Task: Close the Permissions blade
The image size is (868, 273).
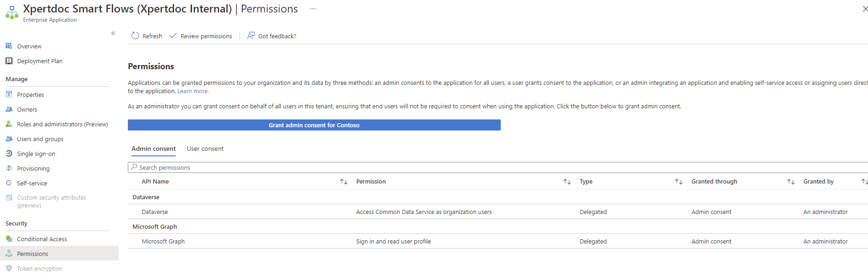Action: click(865, 9)
